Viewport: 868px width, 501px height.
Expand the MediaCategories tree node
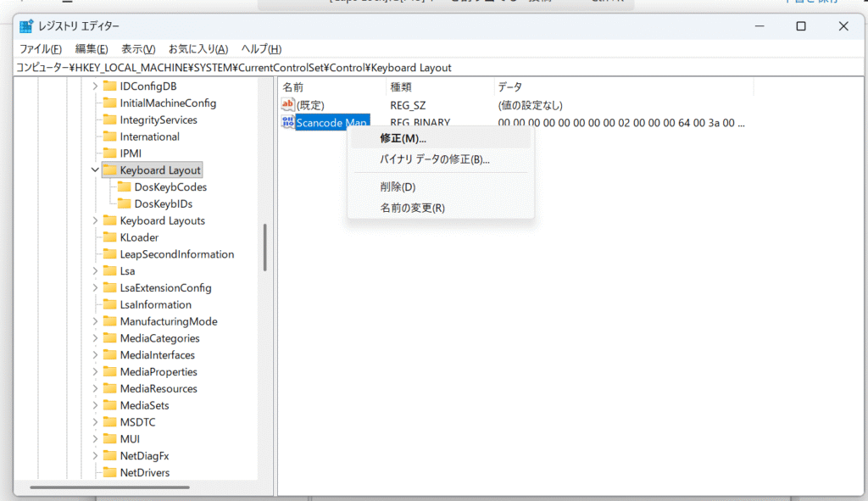coord(95,338)
